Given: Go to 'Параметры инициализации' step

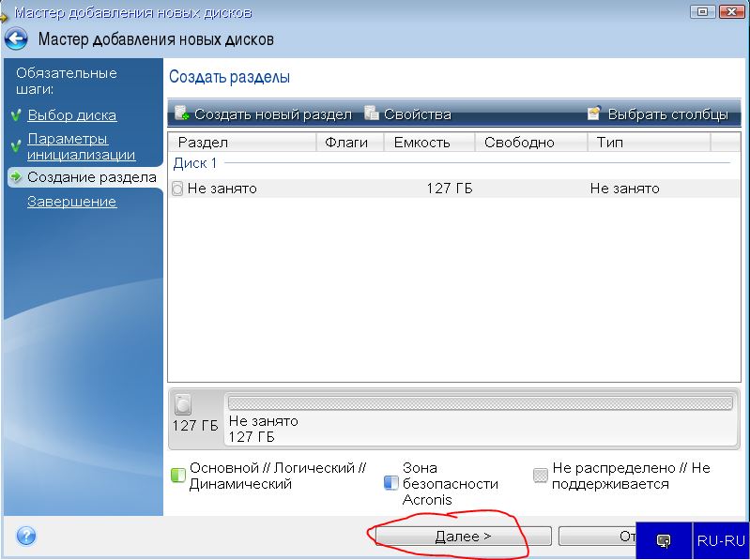Looking at the screenshot, I should tap(81, 146).
